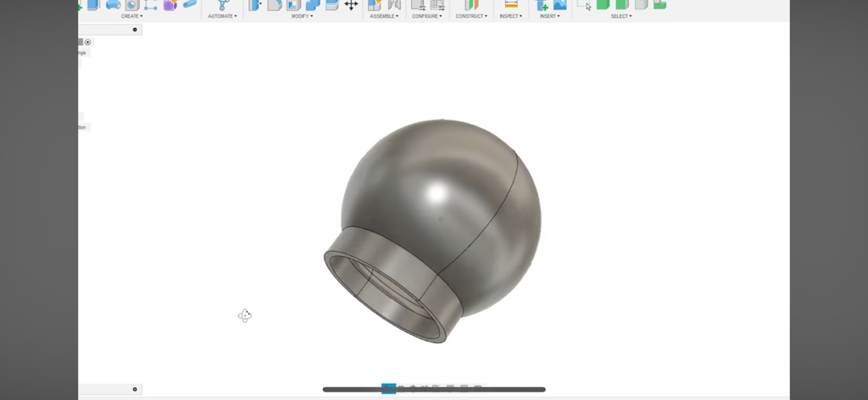Select the Offset Face tool icon
868x400 pixels.
[x=331, y=5]
